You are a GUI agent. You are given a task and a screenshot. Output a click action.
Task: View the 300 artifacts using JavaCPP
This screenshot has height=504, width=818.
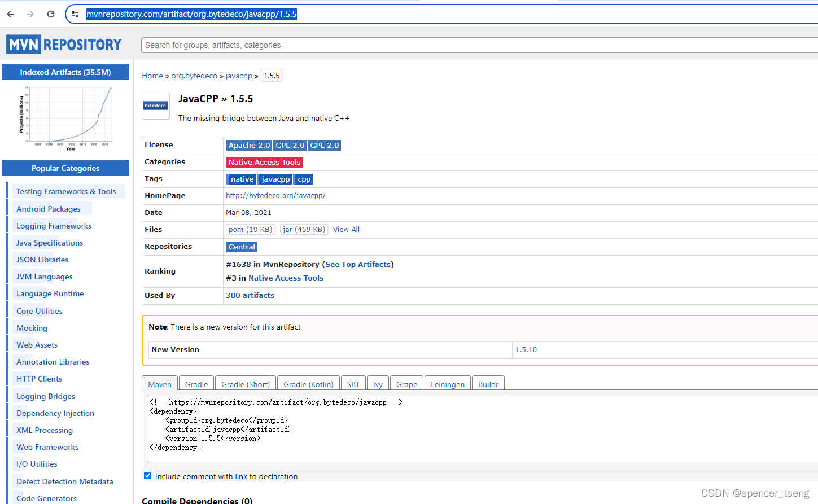250,295
